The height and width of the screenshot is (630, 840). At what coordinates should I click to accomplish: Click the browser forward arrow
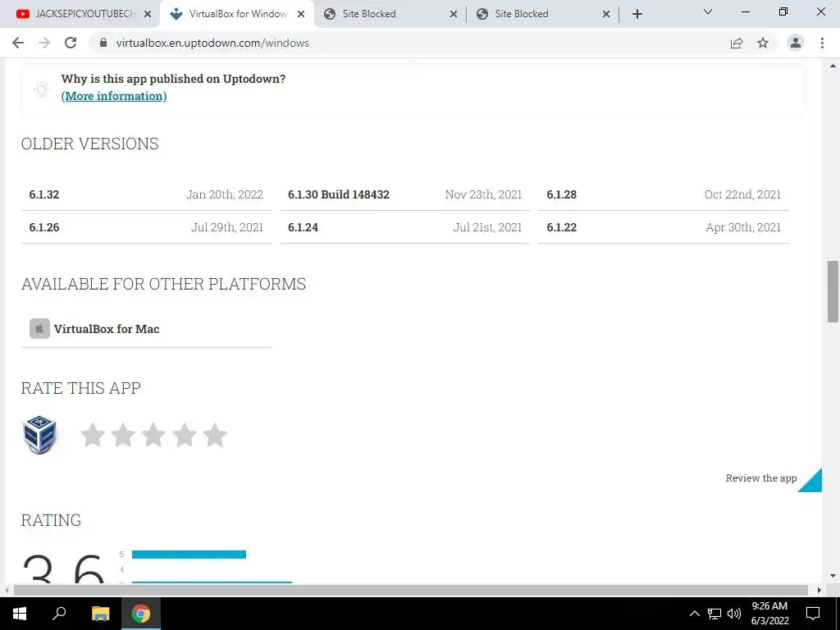(x=44, y=43)
